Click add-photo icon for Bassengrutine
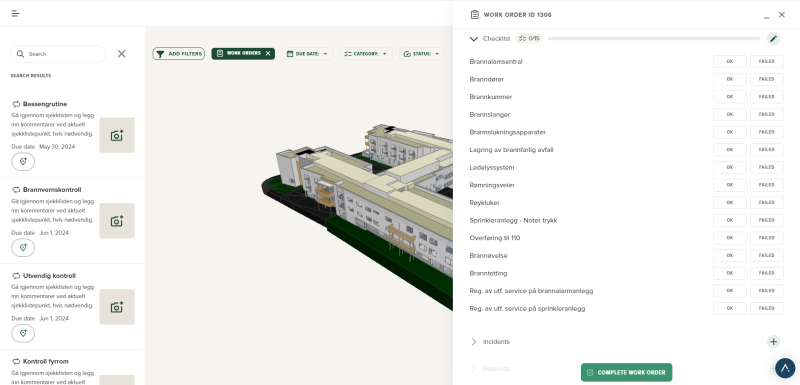The image size is (800, 385). tap(117, 135)
